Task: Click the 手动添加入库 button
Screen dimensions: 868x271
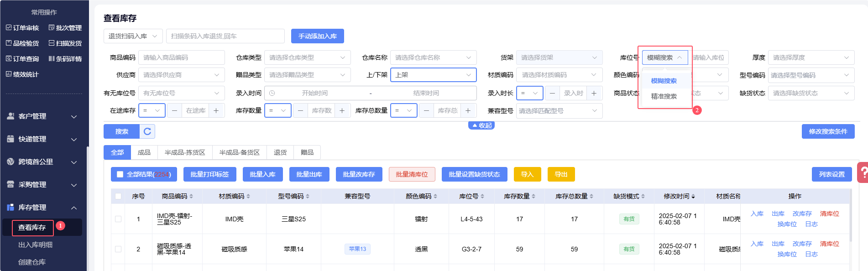Action: 317,36
